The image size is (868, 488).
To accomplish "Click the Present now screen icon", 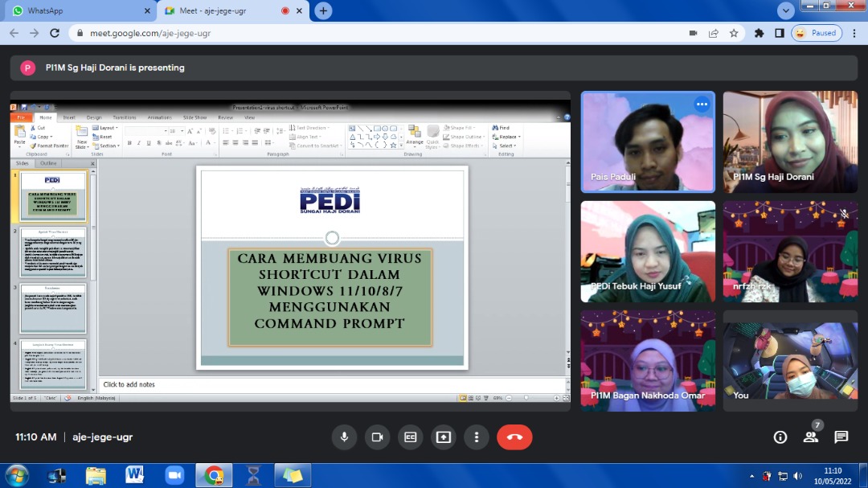I will 444,437.
